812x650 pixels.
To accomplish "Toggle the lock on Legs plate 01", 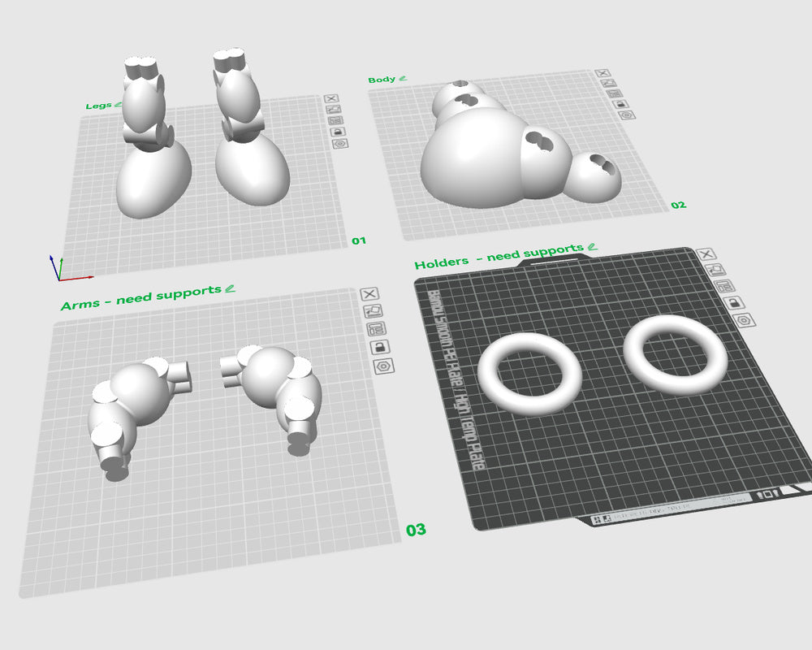I will point(338,132).
